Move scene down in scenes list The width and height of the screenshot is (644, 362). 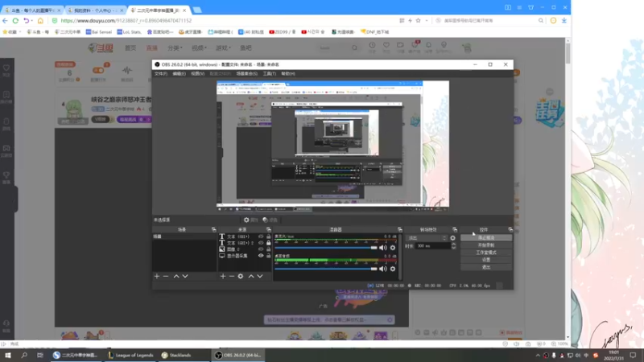pos(185,276)
